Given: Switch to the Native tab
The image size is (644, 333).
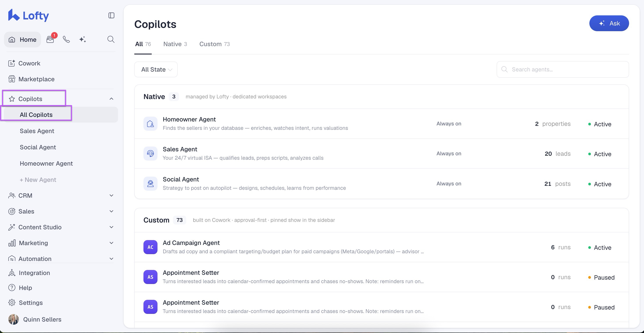Looking at the screenshot, I should (175, 44).
